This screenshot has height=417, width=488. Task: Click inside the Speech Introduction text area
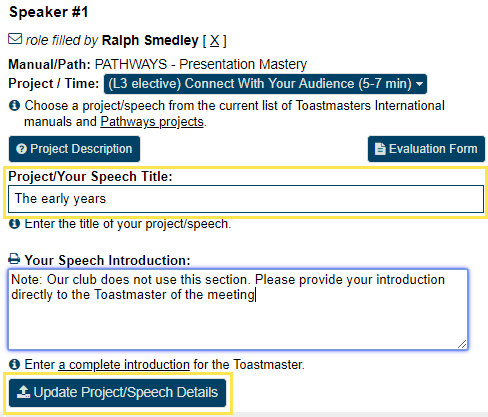coord(238,309)
